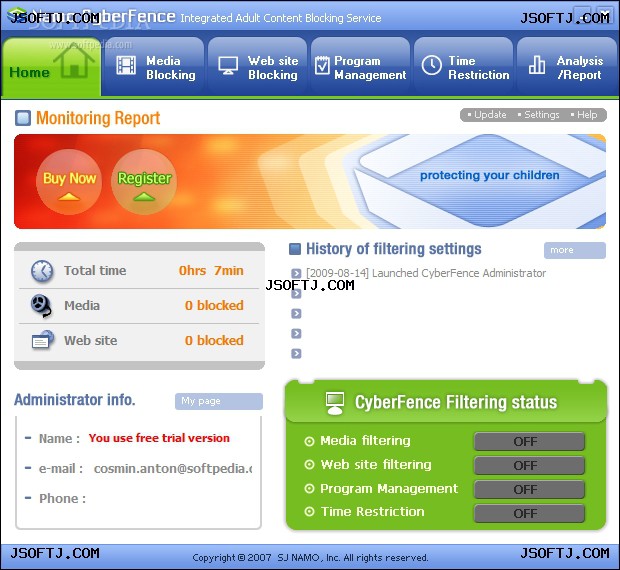Viewport: 620px width, 570px height.
Task: Click the protecting your children banner text
Action: (x=490, y=175)
